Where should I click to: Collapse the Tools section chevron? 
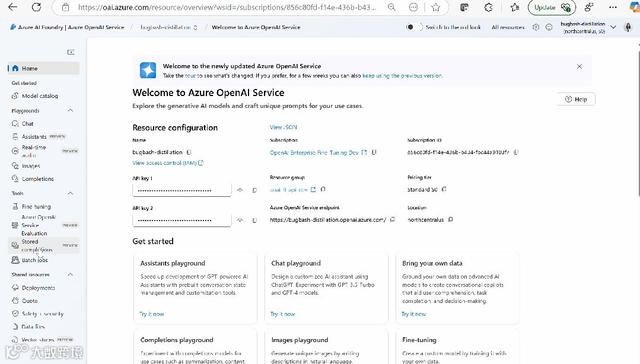pos(70,193)
